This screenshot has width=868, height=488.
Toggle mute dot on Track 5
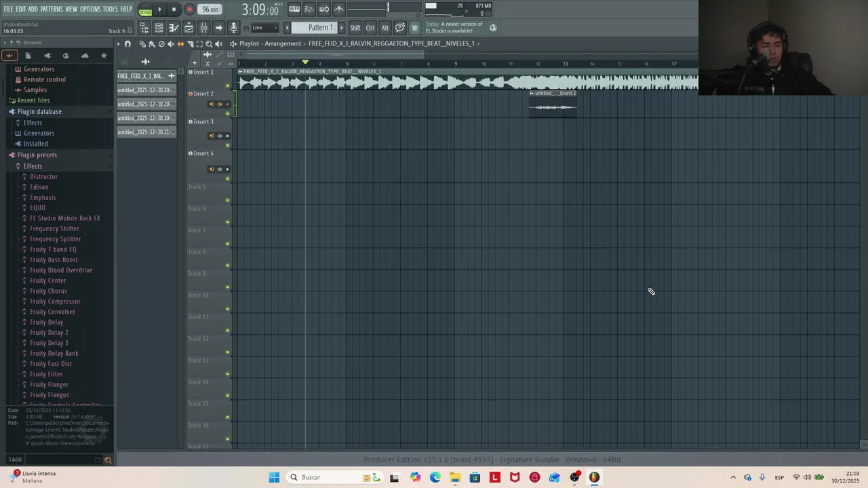(228, 200)
